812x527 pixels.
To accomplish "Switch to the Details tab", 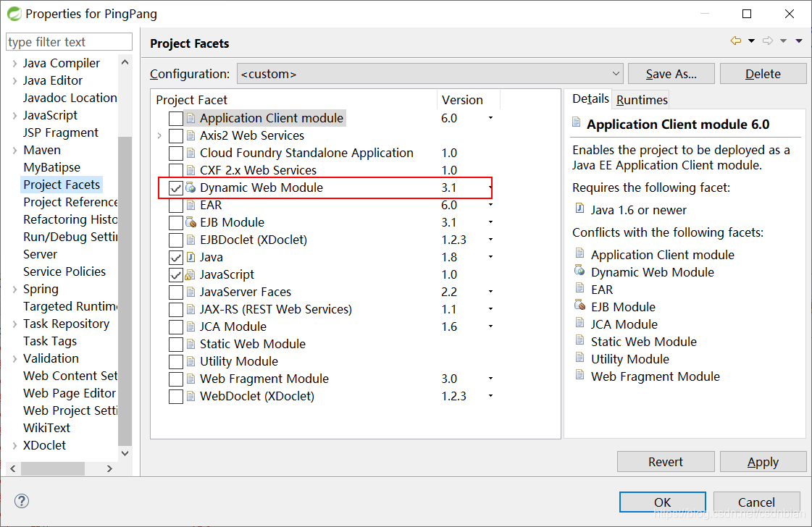I will pyautogui.click(x=590, y=98).
